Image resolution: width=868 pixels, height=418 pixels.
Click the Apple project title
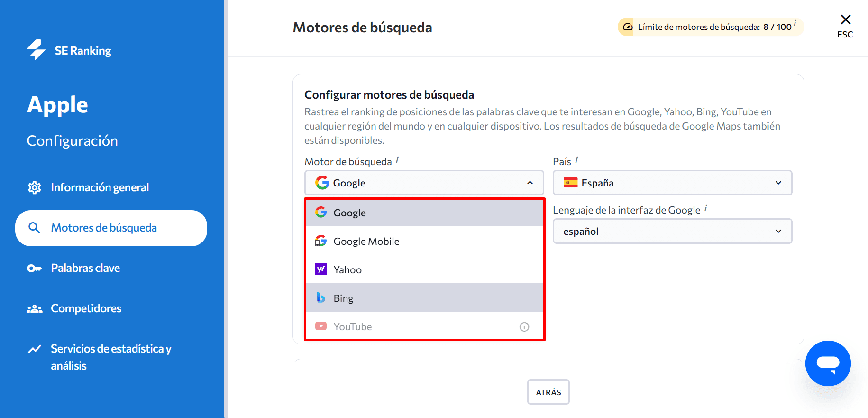pos(57,105)
